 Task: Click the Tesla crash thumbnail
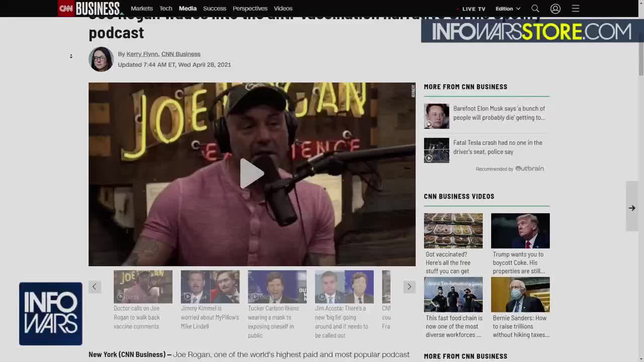coord(436,150)
